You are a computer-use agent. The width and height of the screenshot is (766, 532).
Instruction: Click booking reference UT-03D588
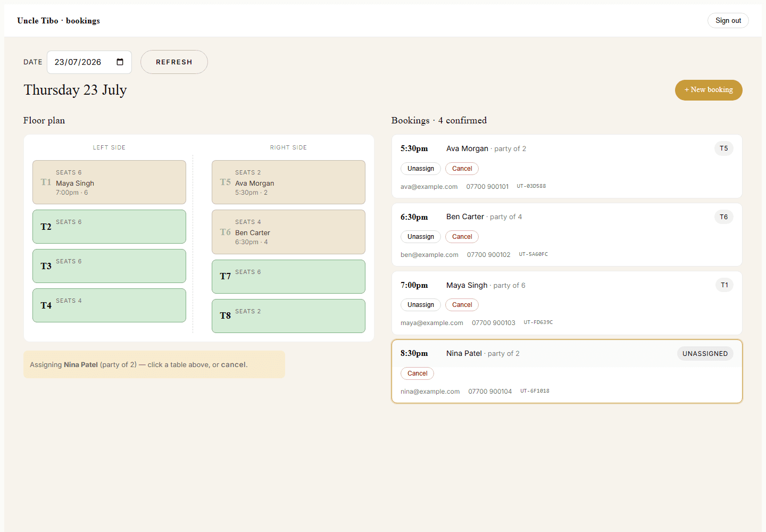click(x=531, y=186)
